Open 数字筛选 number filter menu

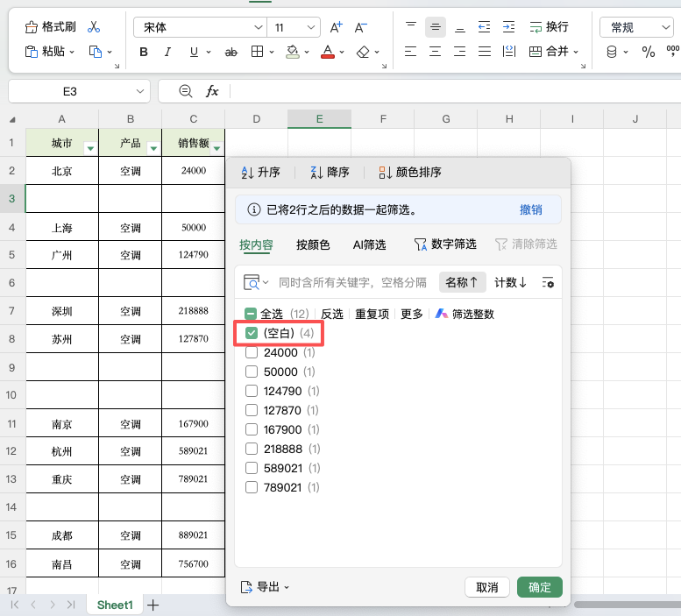click(445, 244)
